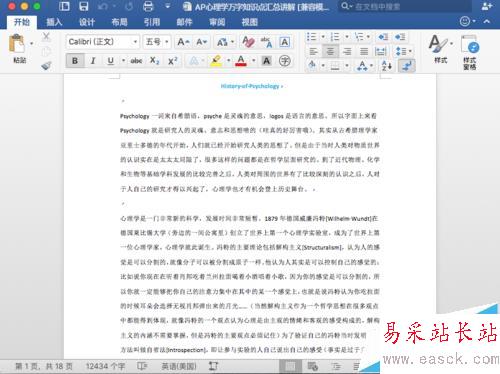The image size is (500, 374).
Task: Open the font color dropdown arrow
Action: (x=254, y=61)
